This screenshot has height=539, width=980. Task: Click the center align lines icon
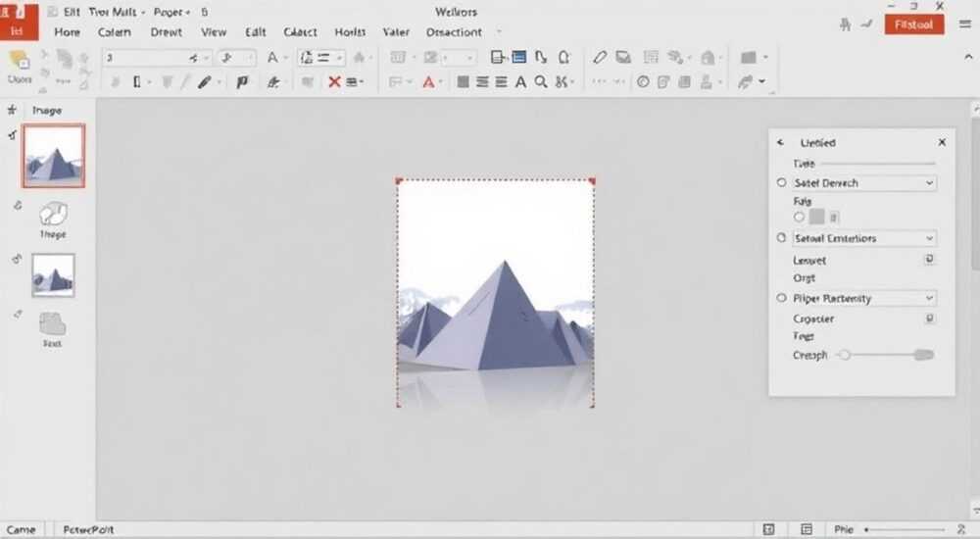pos(482,82)
